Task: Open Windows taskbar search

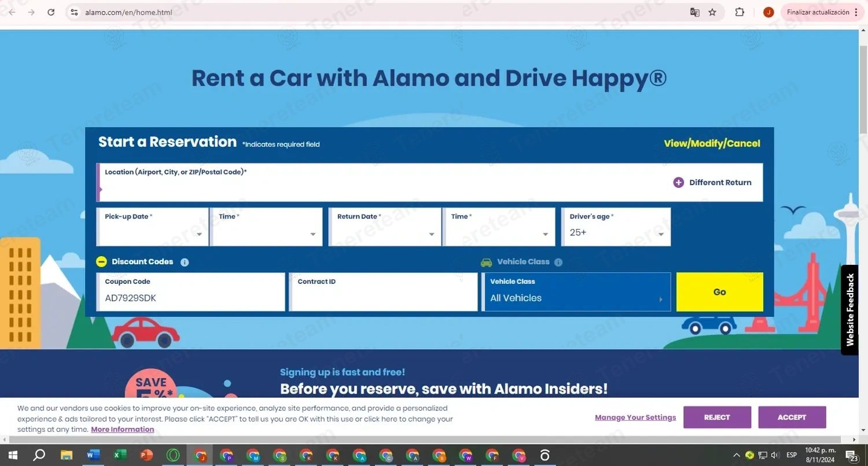Action: [39, 455]
